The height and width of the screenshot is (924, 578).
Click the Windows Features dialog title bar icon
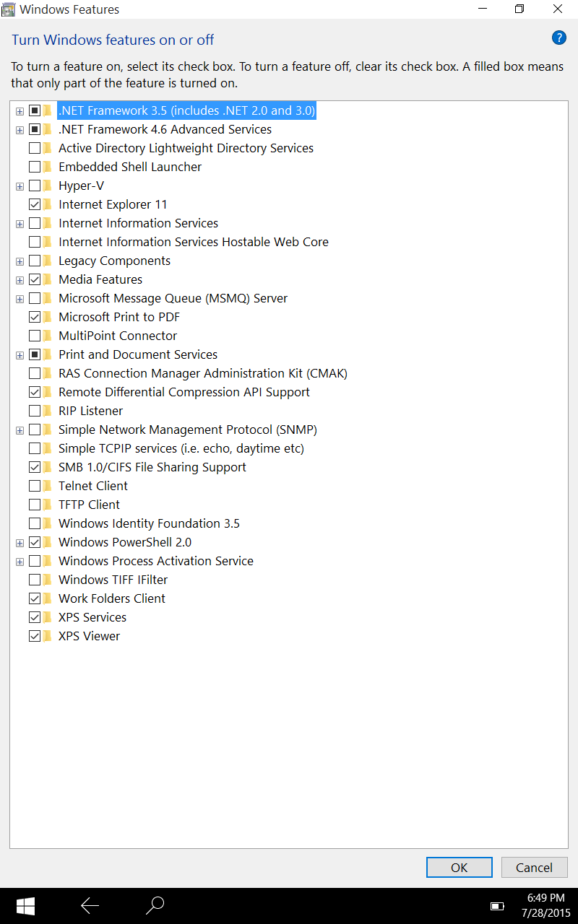coord(10,9)
